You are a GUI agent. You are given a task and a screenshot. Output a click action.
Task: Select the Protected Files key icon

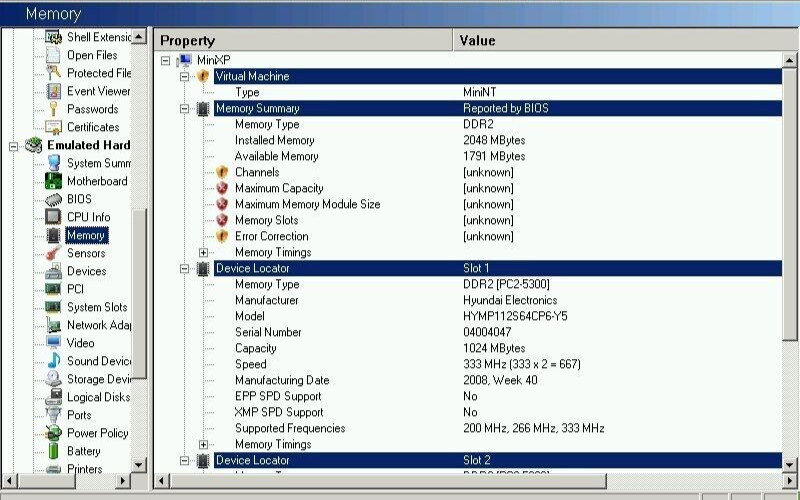click(x=53, y=72)
